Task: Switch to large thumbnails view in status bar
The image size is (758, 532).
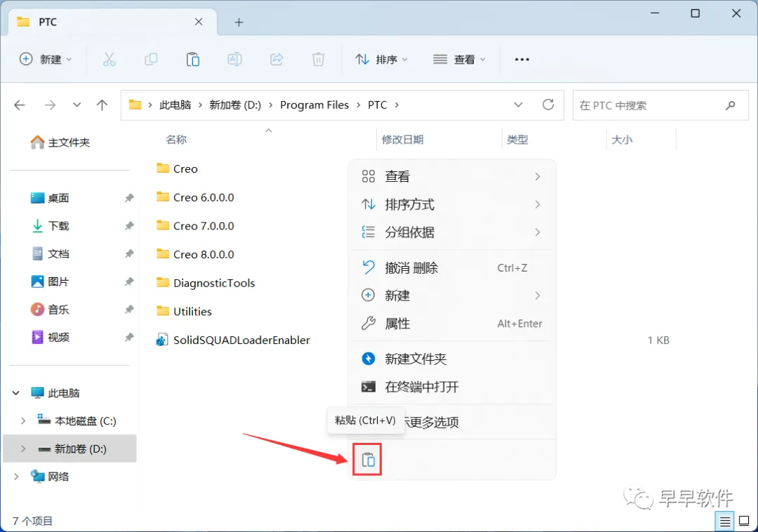Action: point(745,521)
